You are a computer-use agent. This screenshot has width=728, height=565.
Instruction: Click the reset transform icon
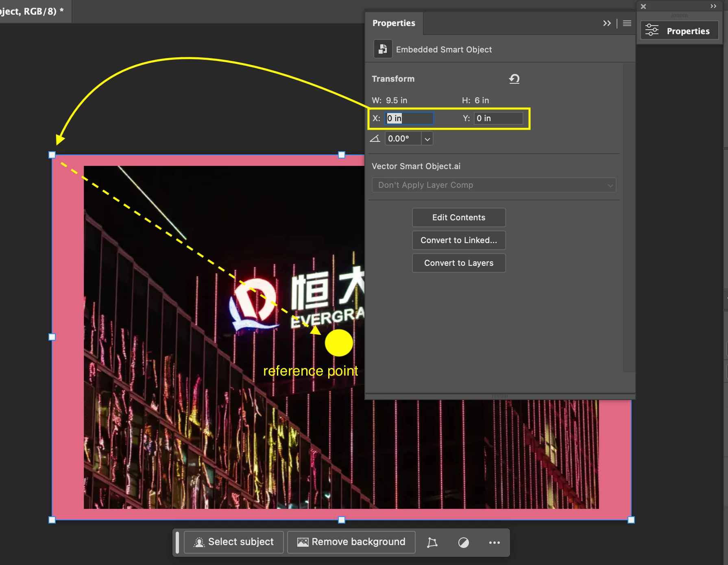coord(514,79)
